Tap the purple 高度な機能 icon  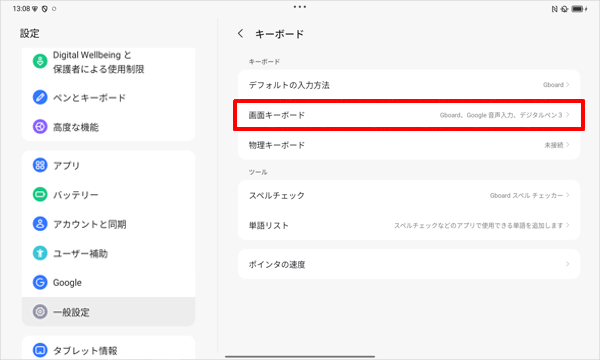tap(40, 127)
